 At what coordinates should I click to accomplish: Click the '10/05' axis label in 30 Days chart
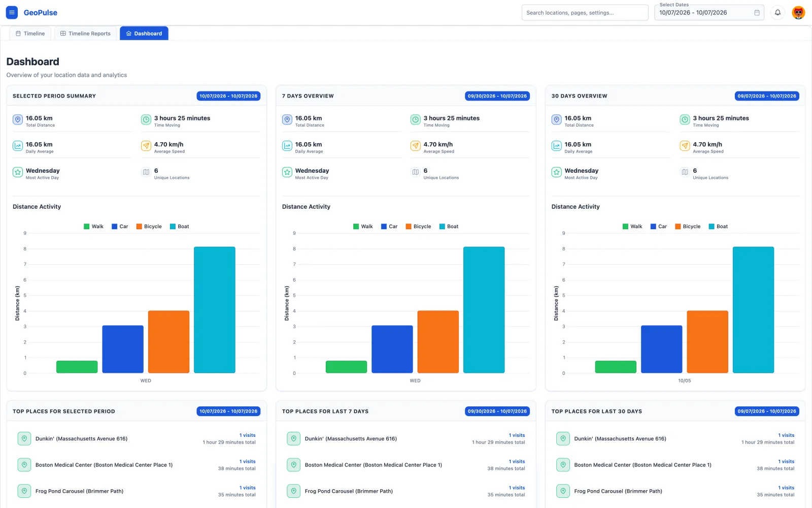(x=684, y=380)
